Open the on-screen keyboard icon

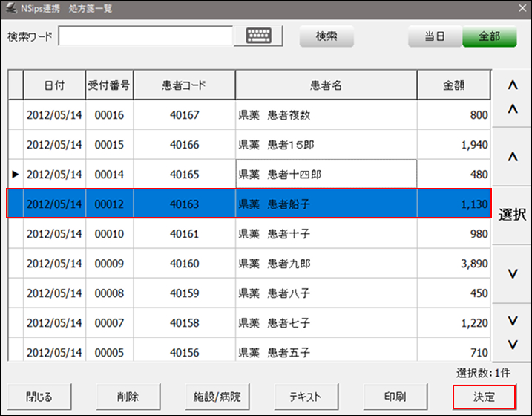tap(258, 36)
